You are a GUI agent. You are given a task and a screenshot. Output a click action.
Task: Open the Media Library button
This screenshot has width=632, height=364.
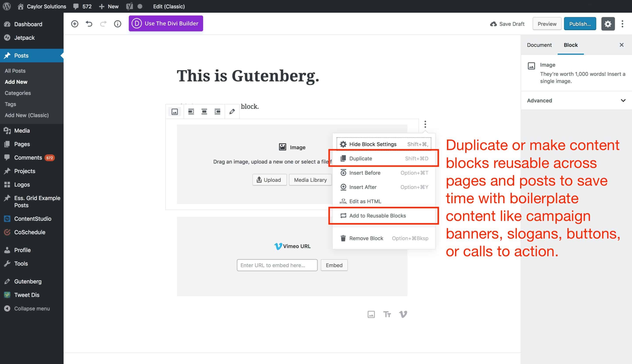point(310,180)
